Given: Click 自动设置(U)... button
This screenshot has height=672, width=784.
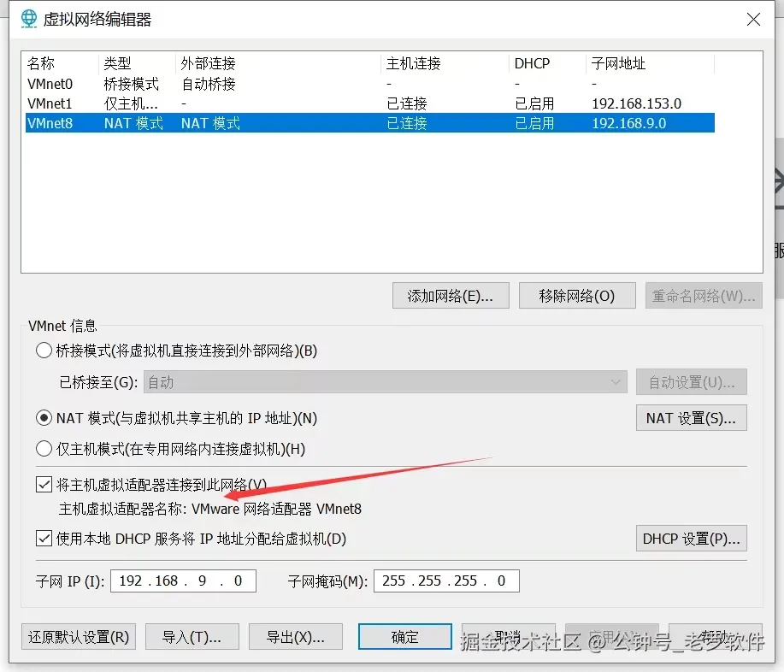Looking at the screenshot, I should point(692,382).
